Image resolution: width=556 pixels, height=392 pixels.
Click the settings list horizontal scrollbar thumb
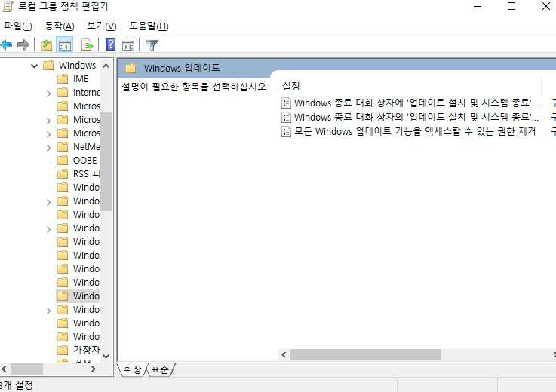tap(365, 354)
